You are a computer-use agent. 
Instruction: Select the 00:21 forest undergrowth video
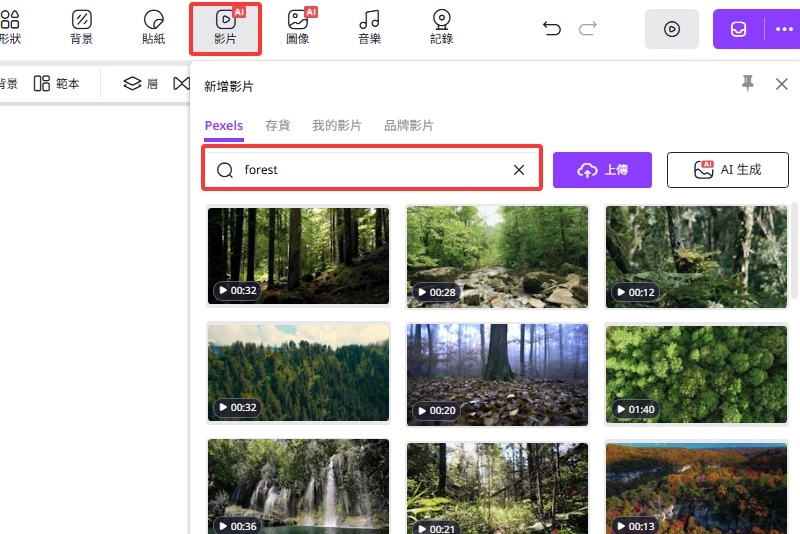pos(497,488)
